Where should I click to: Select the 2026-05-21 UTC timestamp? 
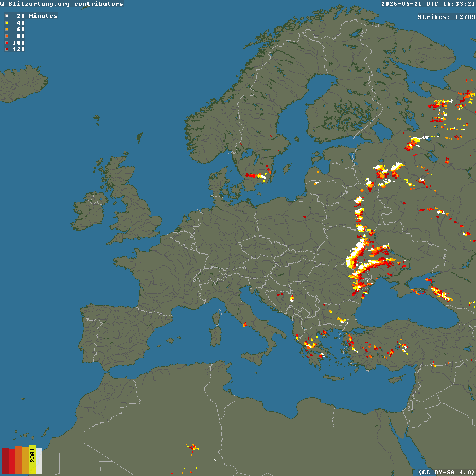click(x=428, y=4)
